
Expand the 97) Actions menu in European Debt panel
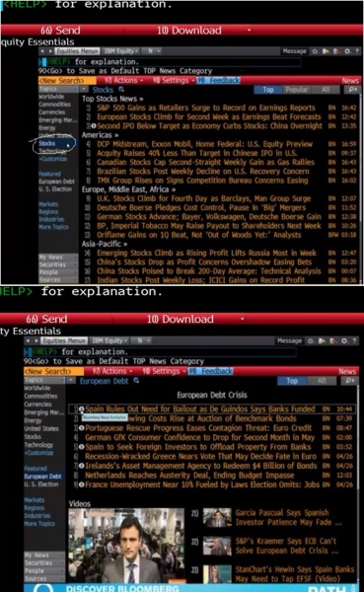click(111, 371)
